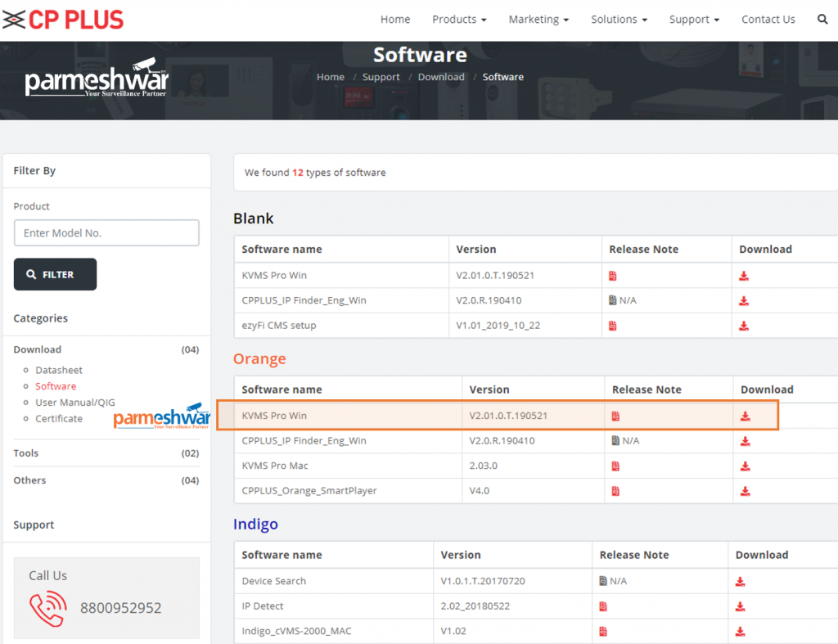Expand the Tools category section
The width and height of the screenshot is (838, 644).
26,453
